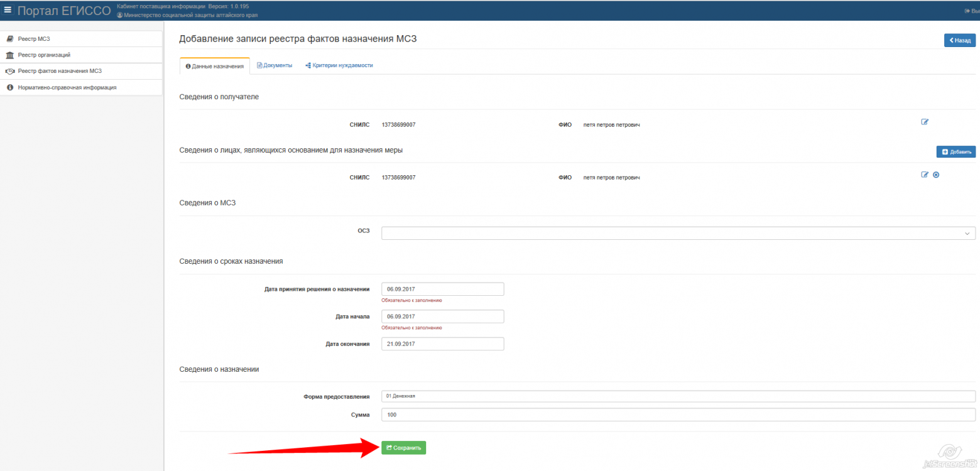Click info icon for Нормативно-справочная информация

coord(10,88)
